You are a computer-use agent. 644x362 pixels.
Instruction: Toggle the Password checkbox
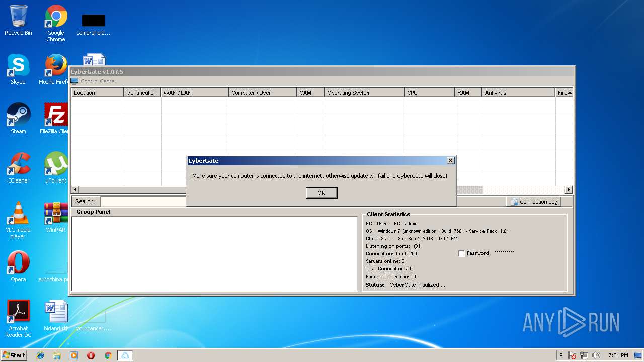(x=461, y=253)
